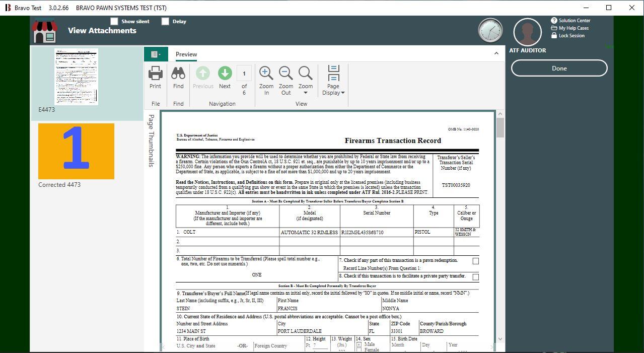Open the green file menu button
Image resolution: width=644 pixels, height=353 pixels.
156,54
